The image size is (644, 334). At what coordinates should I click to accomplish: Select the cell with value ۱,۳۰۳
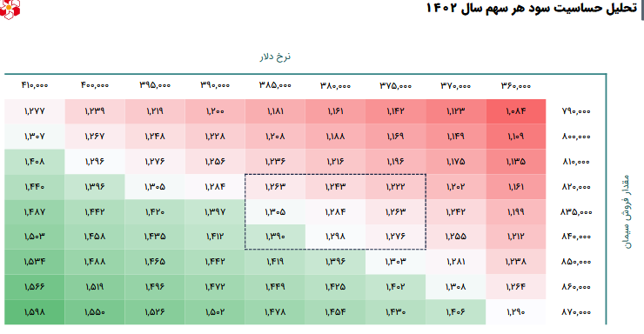(395, 262)
